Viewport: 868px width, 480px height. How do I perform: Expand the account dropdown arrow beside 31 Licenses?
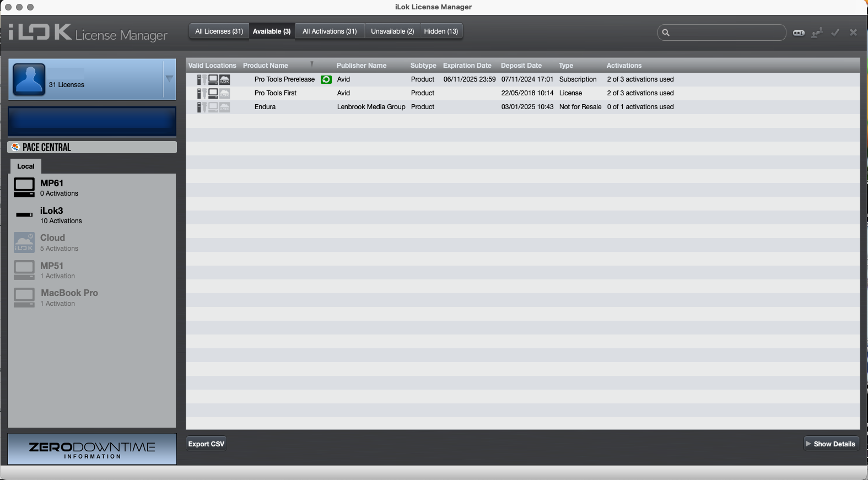tap(169, 79)
